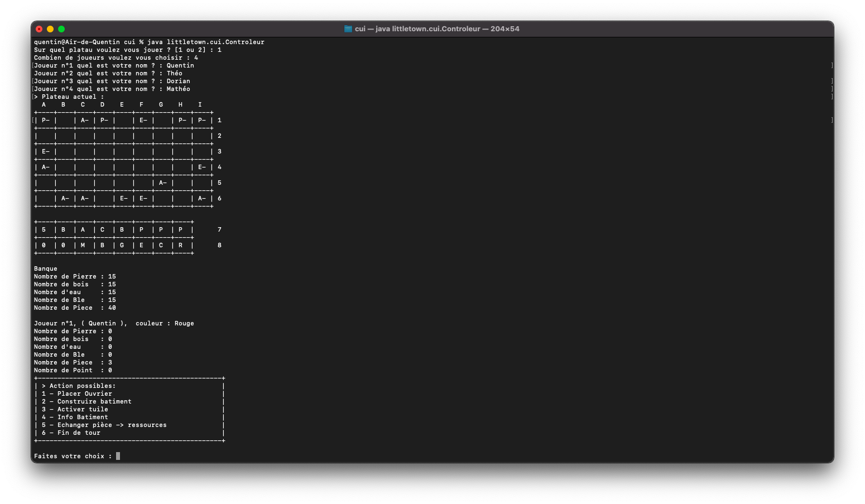Click board cell 'A-' in row 1
The height and width of the screenshot is (504, 865).
(x=85, y=120)
